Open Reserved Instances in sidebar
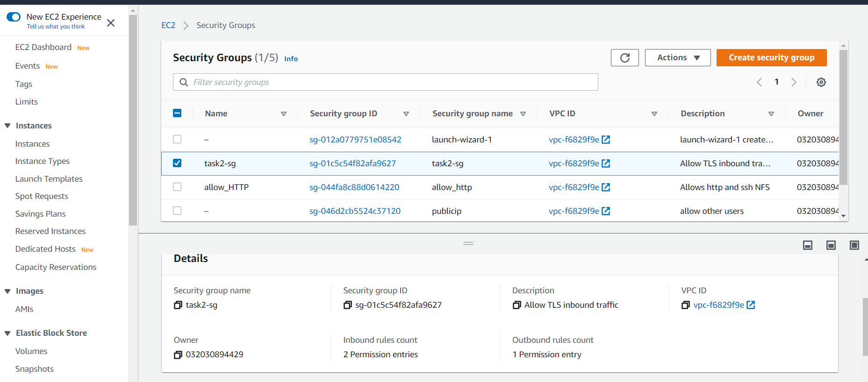Viewport: 868px width, 382px height. pos(50,231)
